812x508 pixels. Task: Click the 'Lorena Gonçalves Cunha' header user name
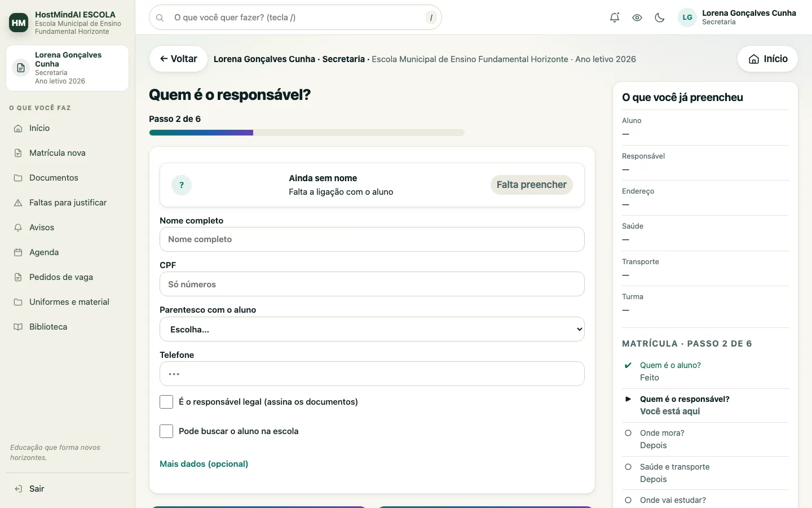[749, 13]
